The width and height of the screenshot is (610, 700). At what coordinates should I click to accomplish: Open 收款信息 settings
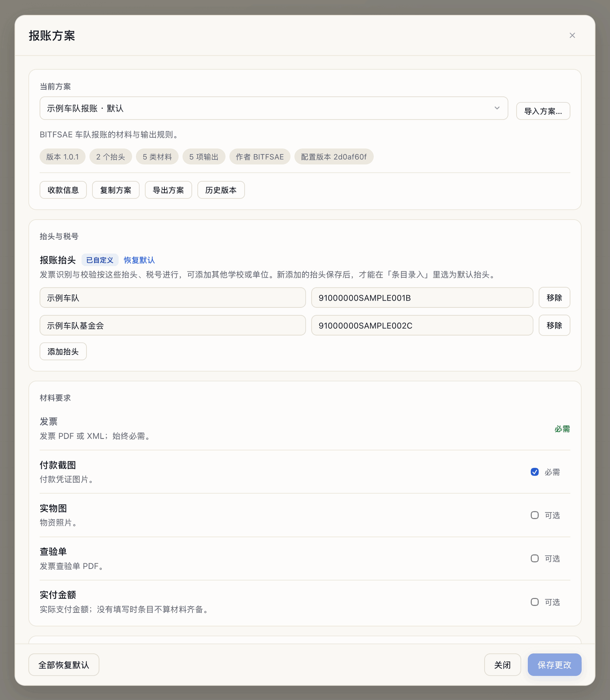tap(63, 190)
